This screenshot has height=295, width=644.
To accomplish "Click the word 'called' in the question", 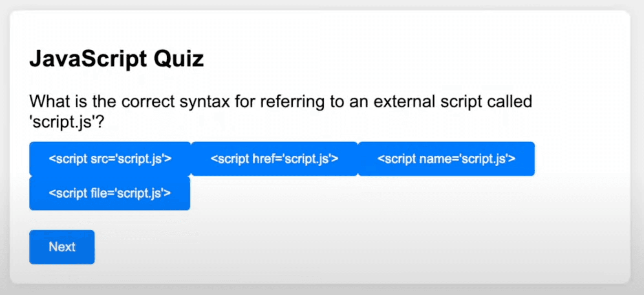I will [509, 102].
